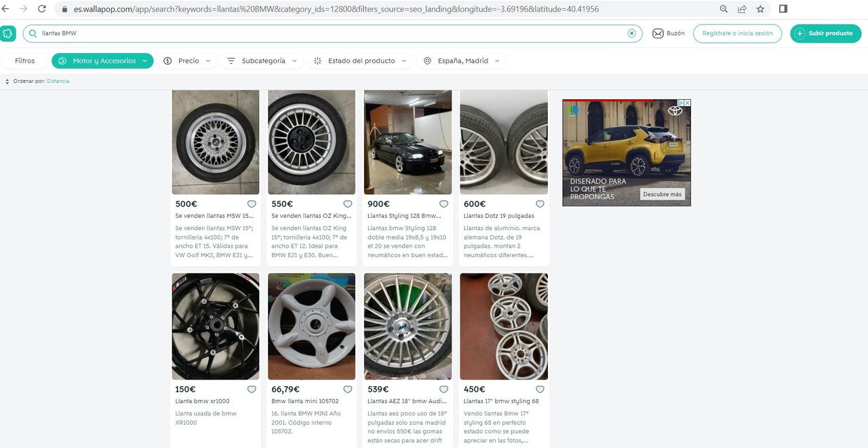Click the title 'Bmw llanta mini 105702'
The height and width of the screenshot is (448, 868).
[304, 401]
